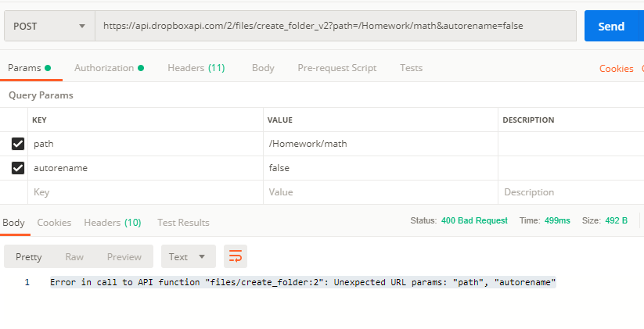The image size is (644, 329).
Task: Open the response Test Results tab
Action: pyautogui.click(x=183, y=223)
